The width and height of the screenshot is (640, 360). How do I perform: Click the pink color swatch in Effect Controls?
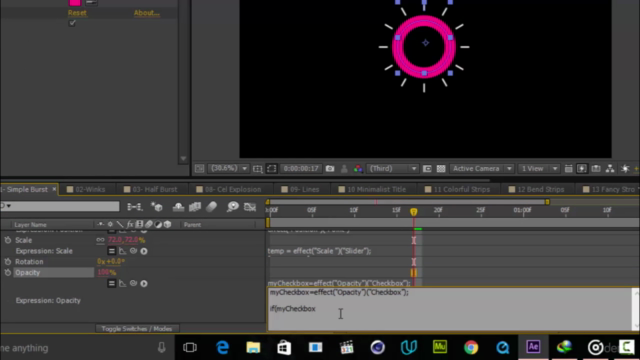pyautogui.click(x=75, y=3)
